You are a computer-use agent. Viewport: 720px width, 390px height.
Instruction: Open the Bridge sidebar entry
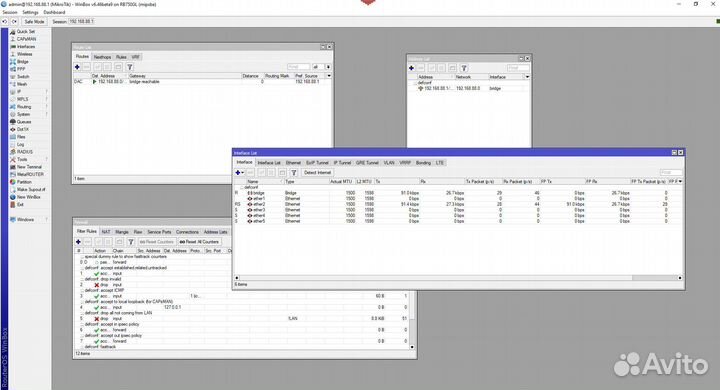point(22,62)
